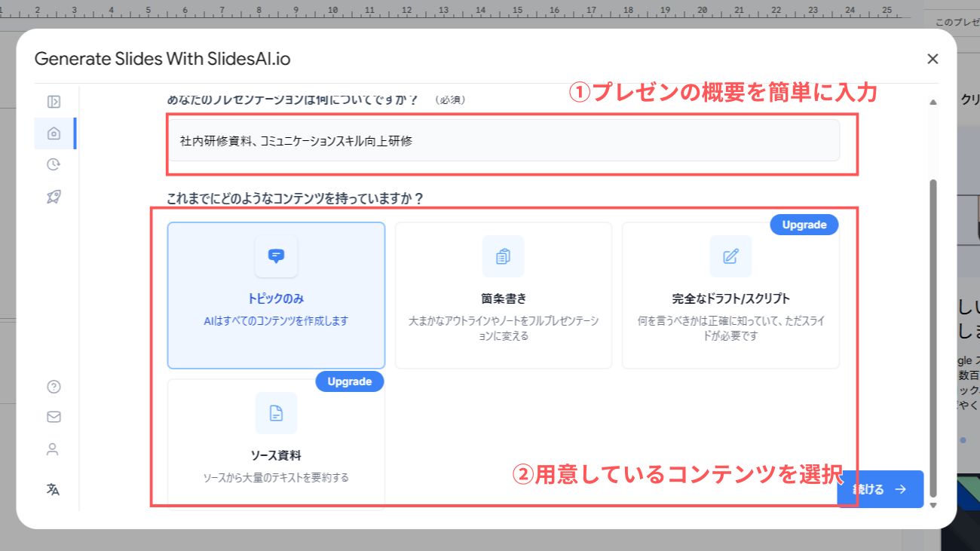Open the slides panel icon at sidebar top
The height and width of the screenshot is (551, 980).
(x=52, y=102)
